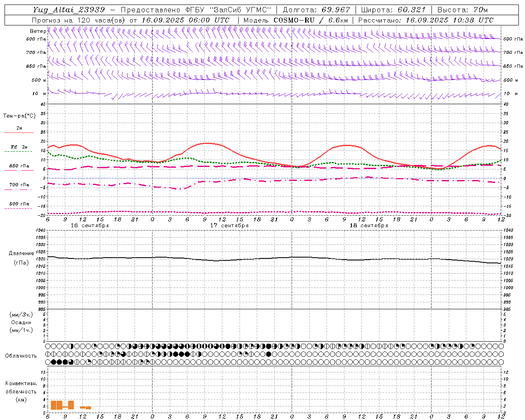Click the right-side 850 гПа wind level label
This screenshot has width=525, height=420.
point(513,66)
